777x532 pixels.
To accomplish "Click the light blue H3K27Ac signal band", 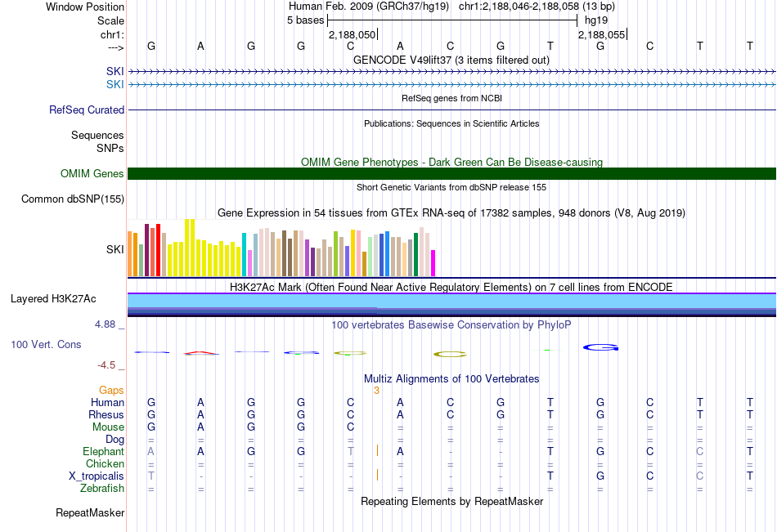I will 451,301.
